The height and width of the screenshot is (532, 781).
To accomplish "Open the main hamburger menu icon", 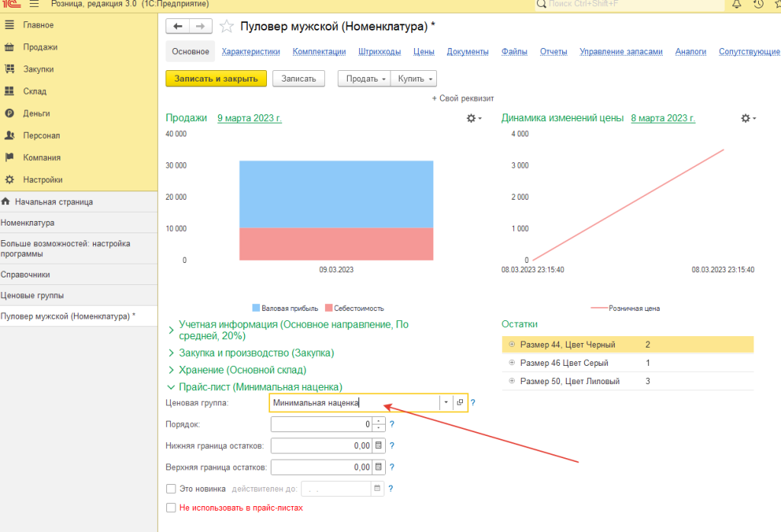I will click(34, 4).
